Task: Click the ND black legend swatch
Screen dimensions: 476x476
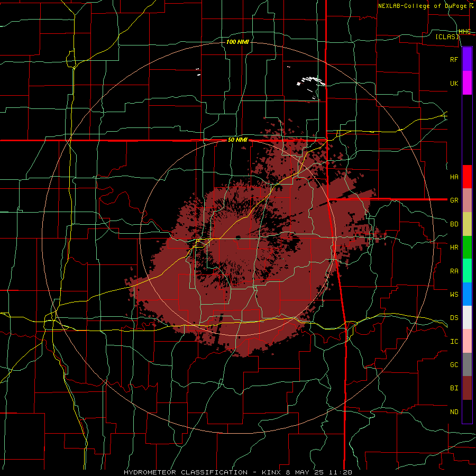Action: 467,411
